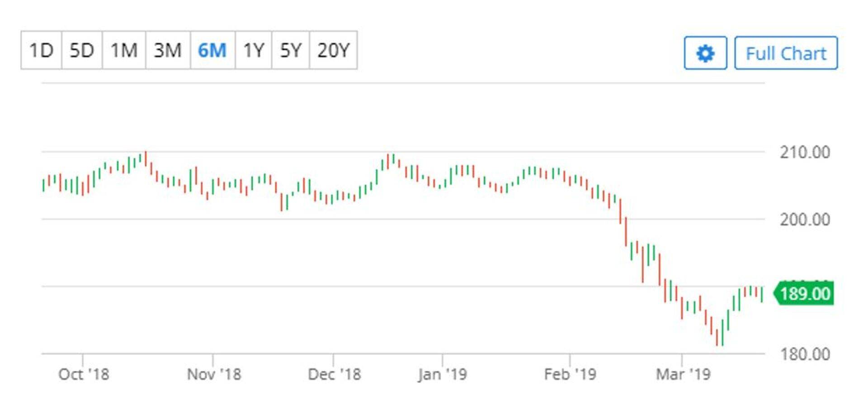This screenshot has height=406, width=868.
Task: Open the chart settings gear icon
Action: click(705, 53)
